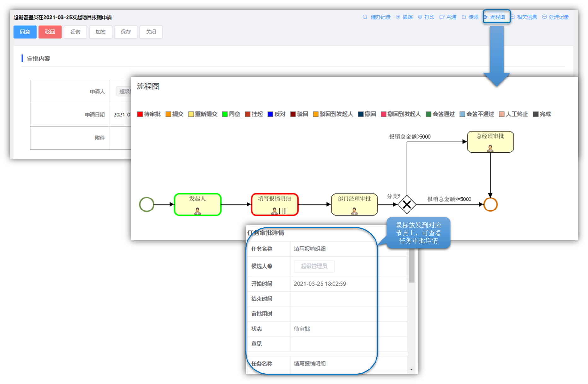
Task: Click the 任务审批详情 heading
Action: coord(266,233)
